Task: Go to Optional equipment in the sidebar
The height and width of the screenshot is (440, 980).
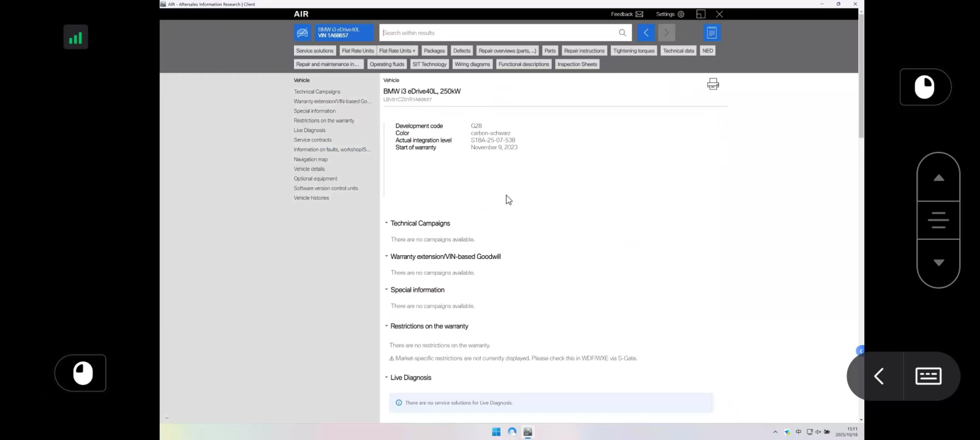Action: click(315, 179)
